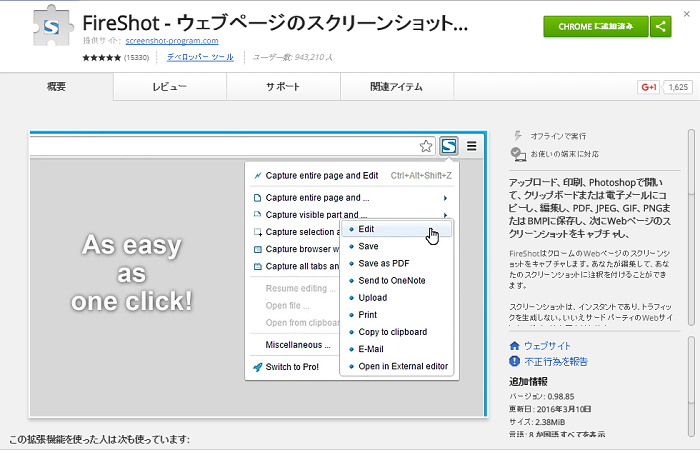This screenshot has width=700, height=450.
Task: Choose Capture selection menu entry
Action: tap(296, 232)
